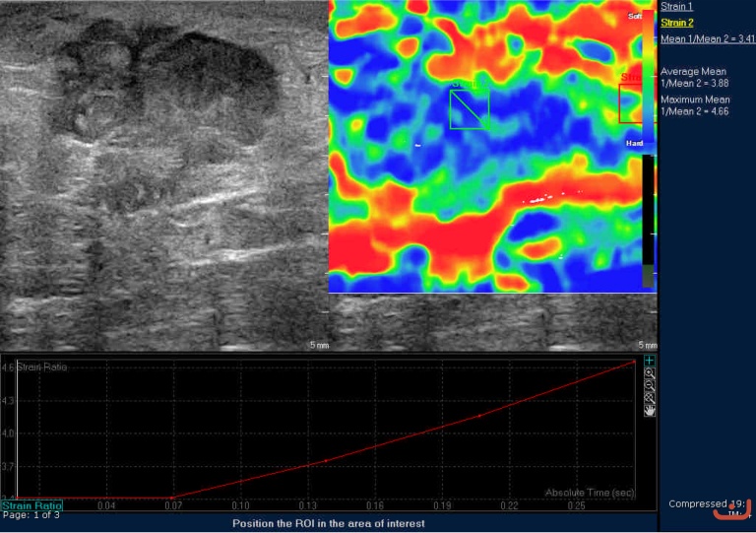
Task: Select the hand pan tool on graph
Action: [650, 410]
